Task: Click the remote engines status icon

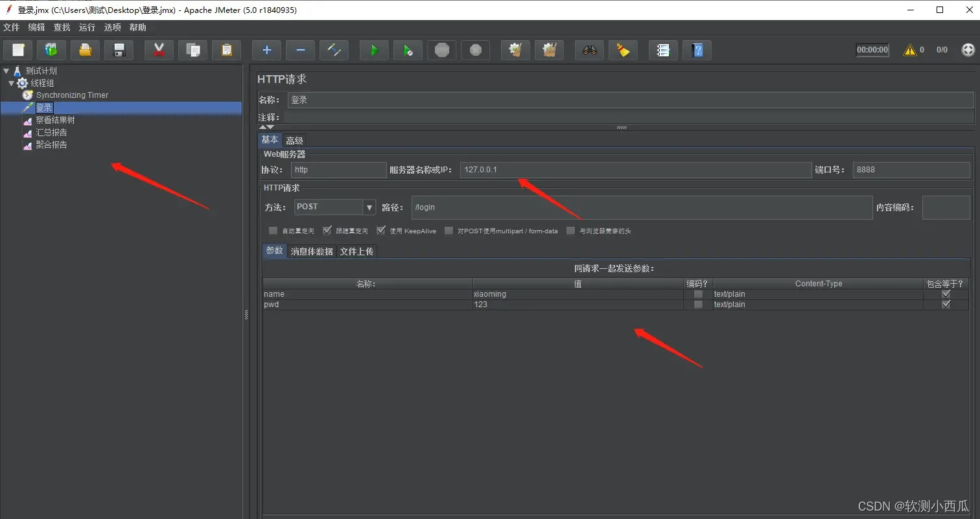Action: [x=968, y=50]
